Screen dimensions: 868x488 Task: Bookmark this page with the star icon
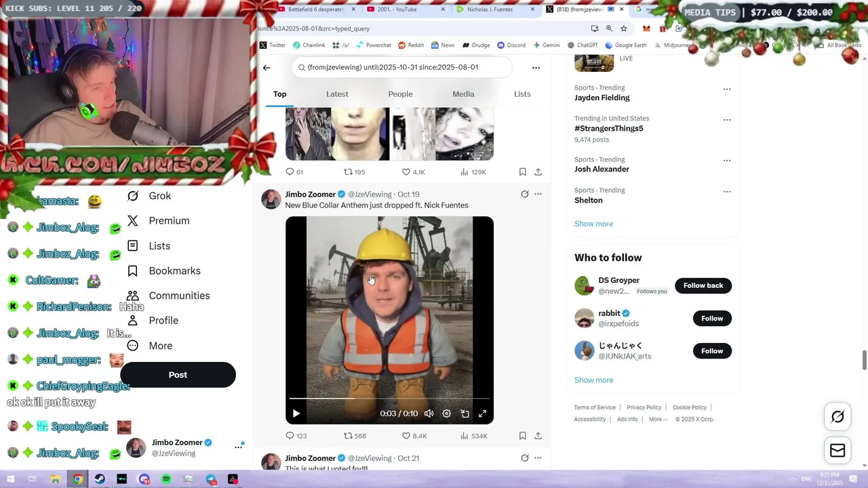coord(624,28)
